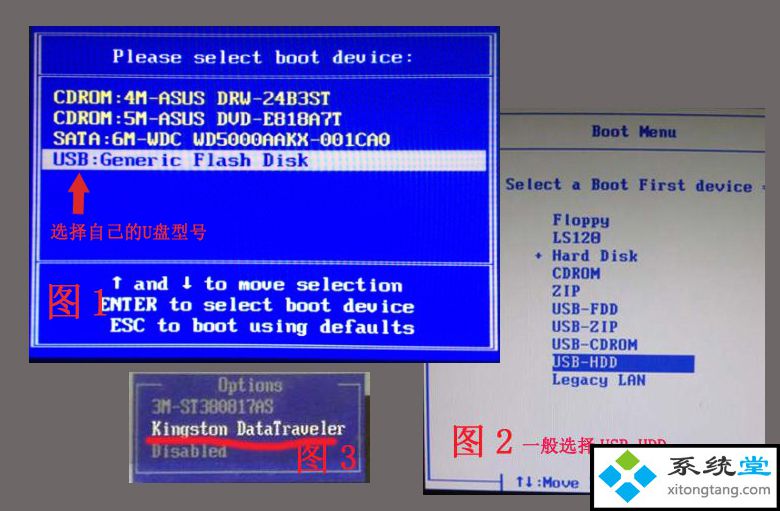This screenshot has height=511, width=780.
Task: Click the xitongtang.com link
Action: [719, 490]
